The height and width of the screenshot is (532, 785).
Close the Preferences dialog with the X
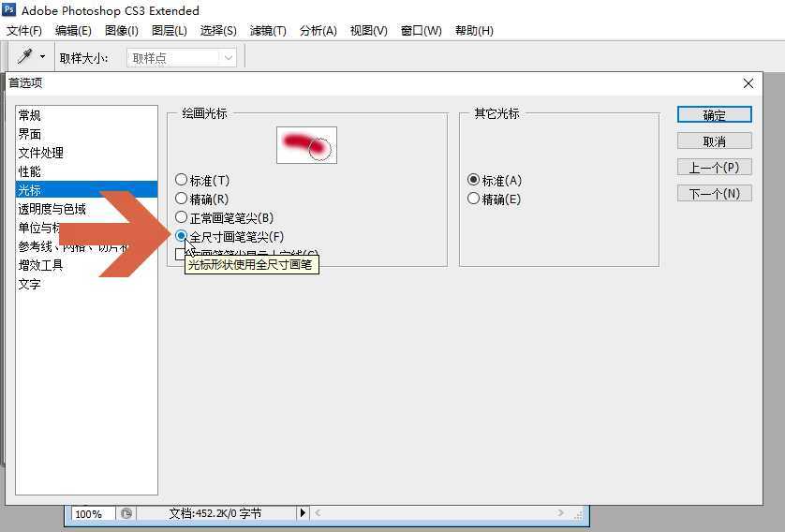click(x=748, y=83)
